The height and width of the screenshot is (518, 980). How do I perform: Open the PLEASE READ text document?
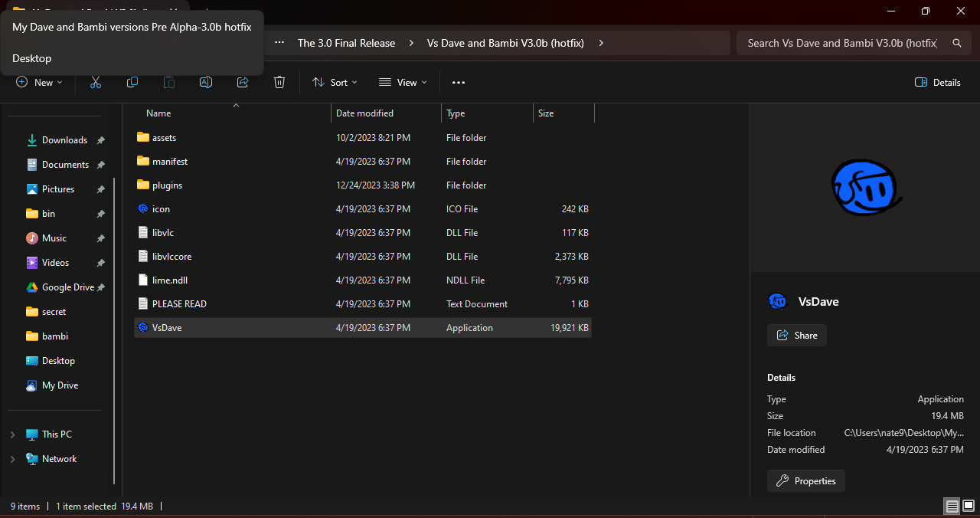178,303
